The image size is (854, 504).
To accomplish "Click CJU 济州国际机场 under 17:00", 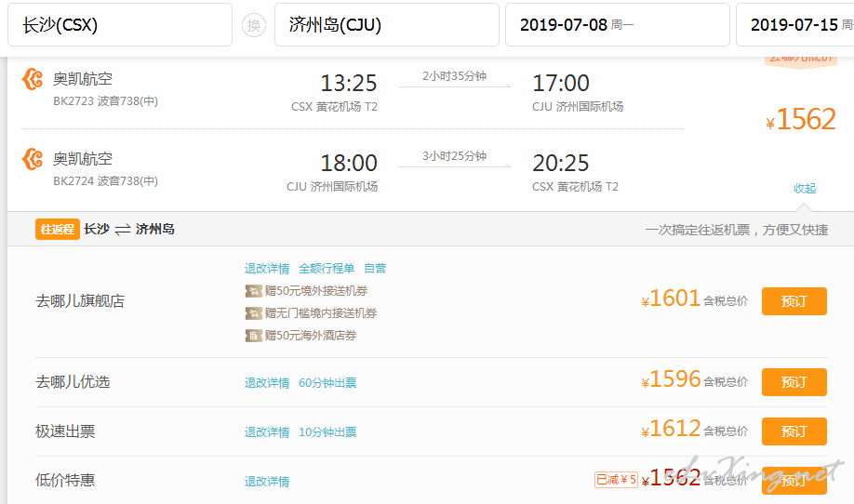I will (578, 107).
